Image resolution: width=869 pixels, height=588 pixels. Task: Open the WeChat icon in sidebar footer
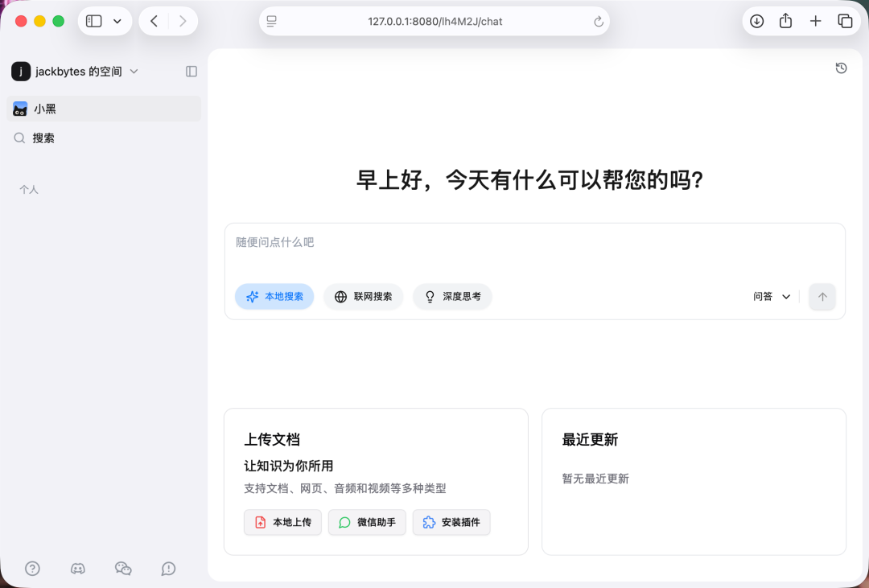(x=123, y=569)
